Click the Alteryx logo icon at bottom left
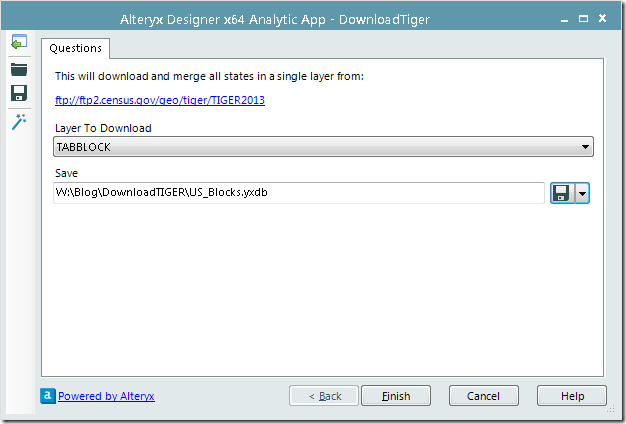Screen dimensions: 626x424 pos(48,396)
